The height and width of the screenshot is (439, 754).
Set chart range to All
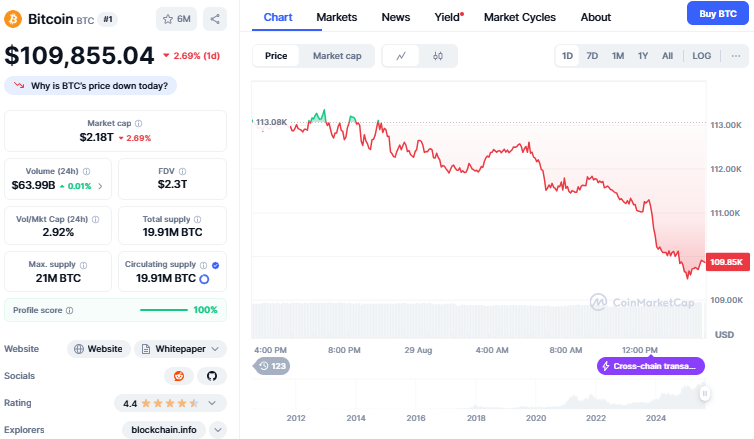(667, 56)
